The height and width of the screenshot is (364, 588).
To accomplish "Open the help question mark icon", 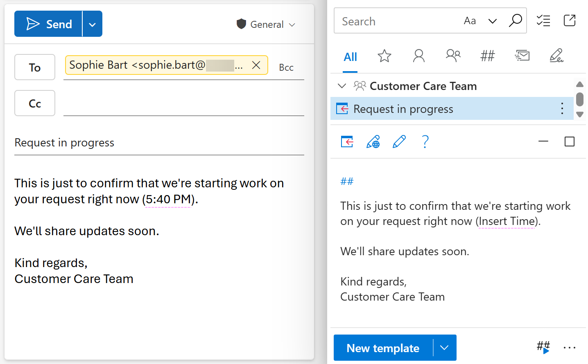I will [x=425, y=142].
